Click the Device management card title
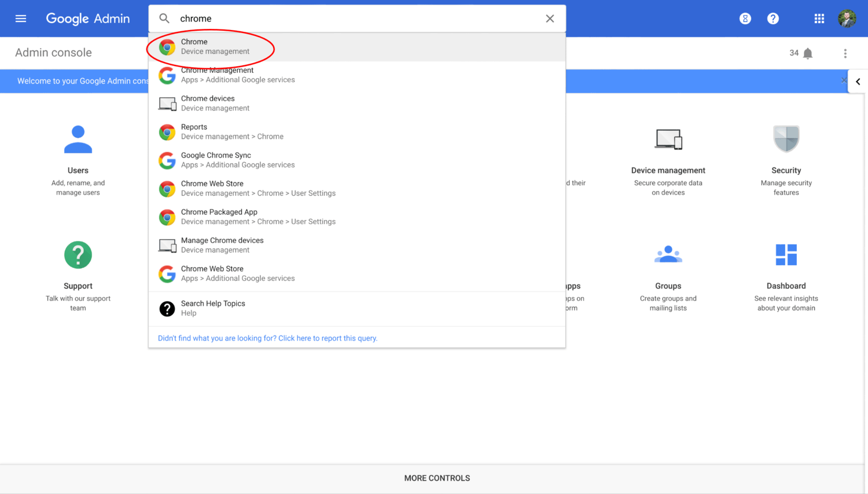 (x=668, y=171)
